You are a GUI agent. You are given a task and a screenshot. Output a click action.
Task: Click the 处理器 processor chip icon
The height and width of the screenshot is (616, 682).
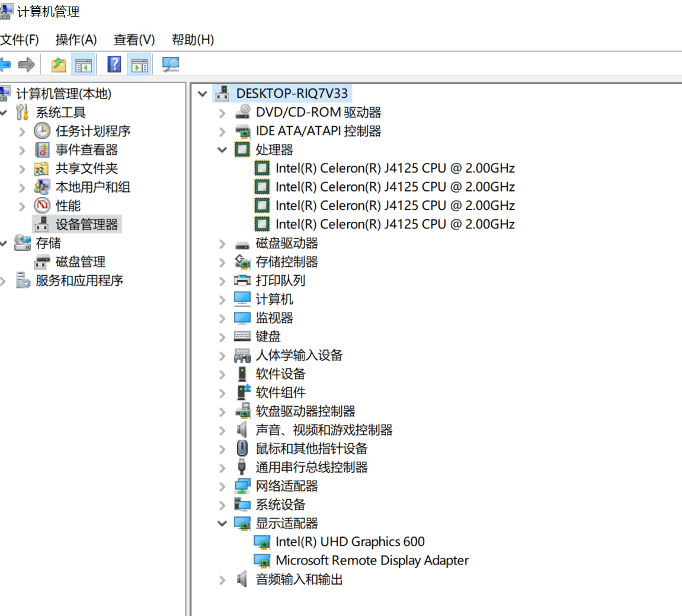click(242, 150)
